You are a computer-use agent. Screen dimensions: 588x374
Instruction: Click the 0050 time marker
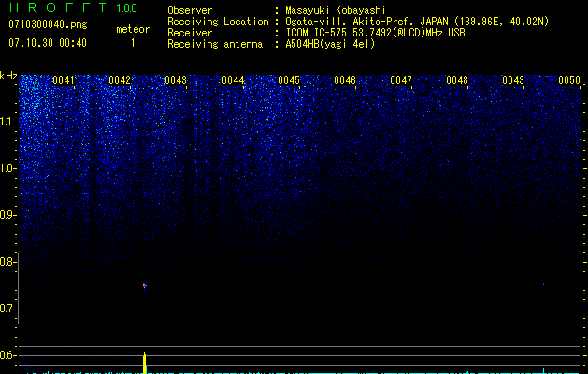point(569,80)
